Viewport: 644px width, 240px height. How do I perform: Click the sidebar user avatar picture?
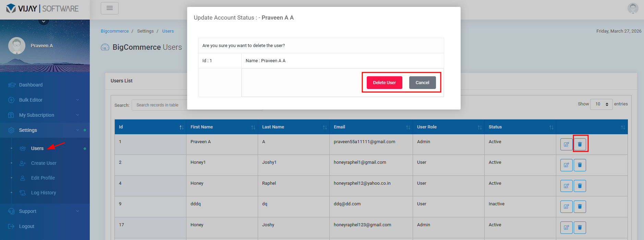click(17, 46)
